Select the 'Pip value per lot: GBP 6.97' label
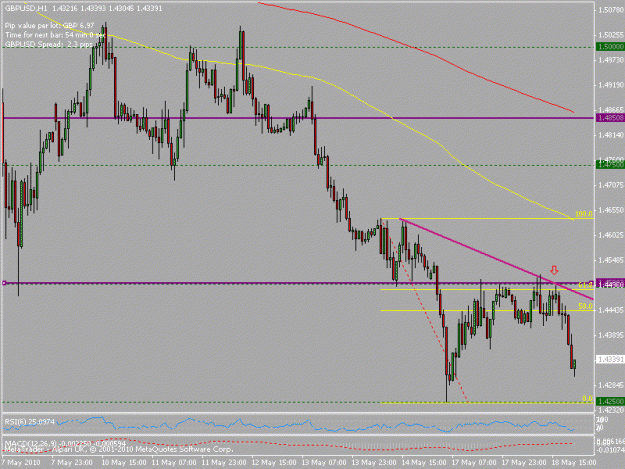This screenshot has height=469, width=625. 49,26
